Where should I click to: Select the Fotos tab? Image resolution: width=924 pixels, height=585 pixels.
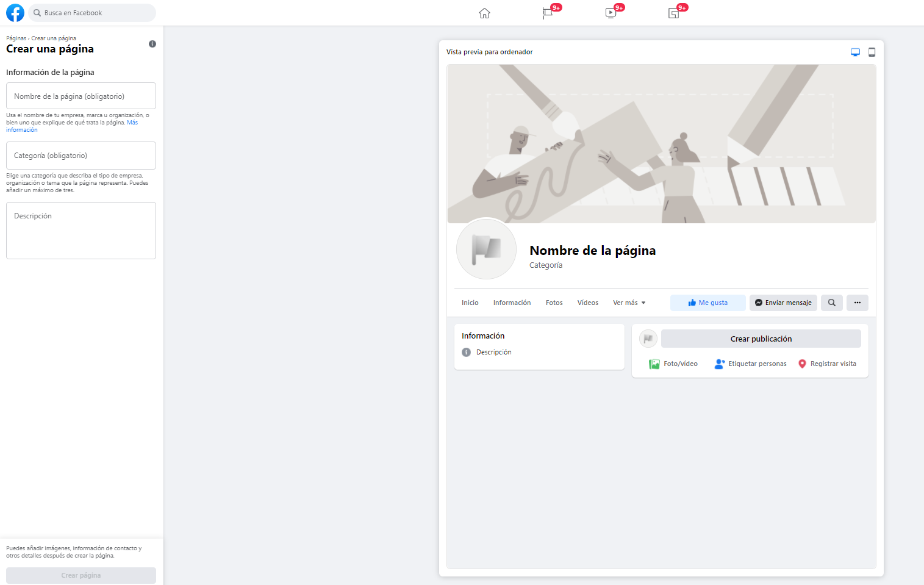tap(554, 303)
